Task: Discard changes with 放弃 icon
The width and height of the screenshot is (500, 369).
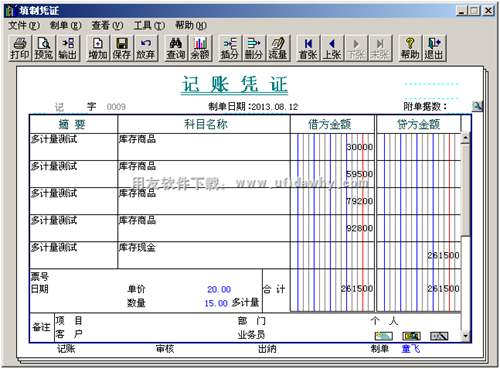Action: pyautogui.click(x=146, y=48)
